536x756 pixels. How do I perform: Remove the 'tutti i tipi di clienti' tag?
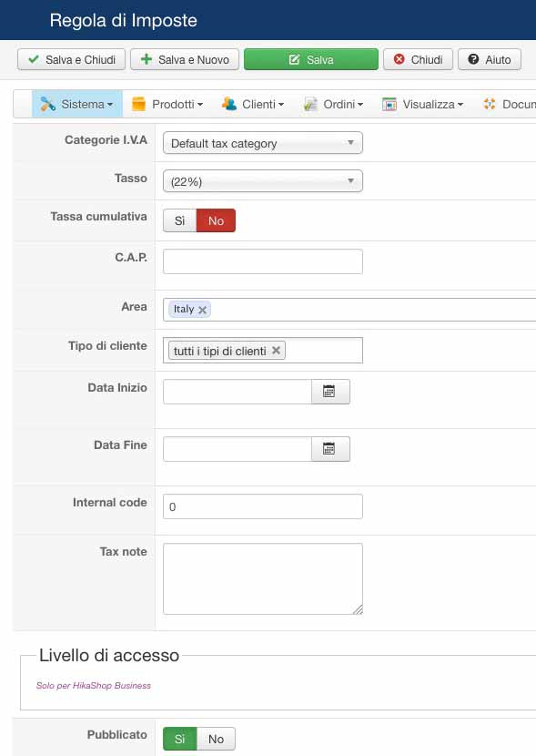(276, 351)
